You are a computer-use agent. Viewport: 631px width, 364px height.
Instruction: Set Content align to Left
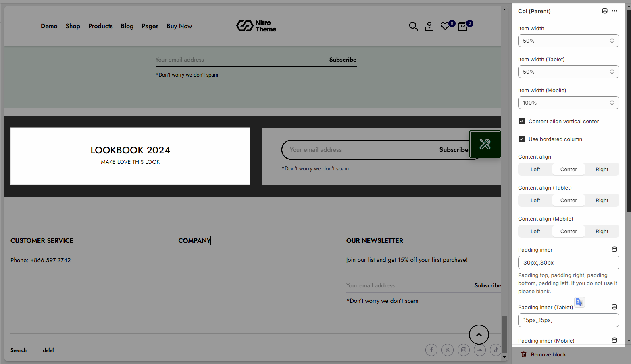point(535,170)
